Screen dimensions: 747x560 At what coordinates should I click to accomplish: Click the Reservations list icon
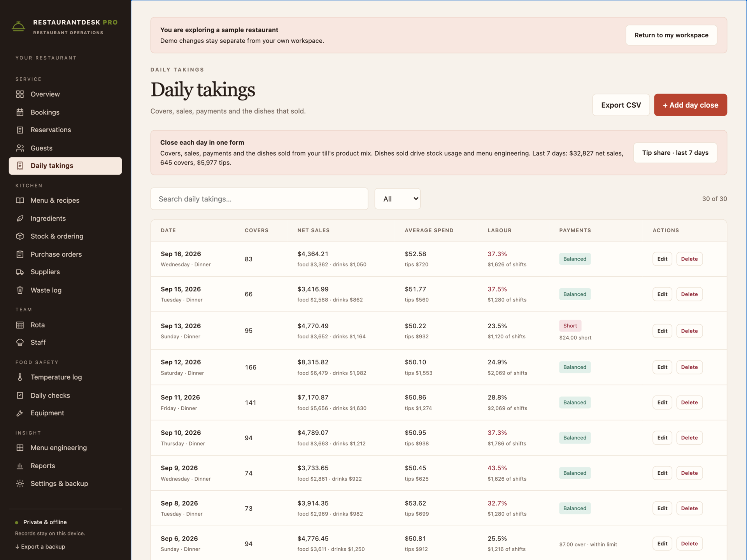(x=20, y=130)
